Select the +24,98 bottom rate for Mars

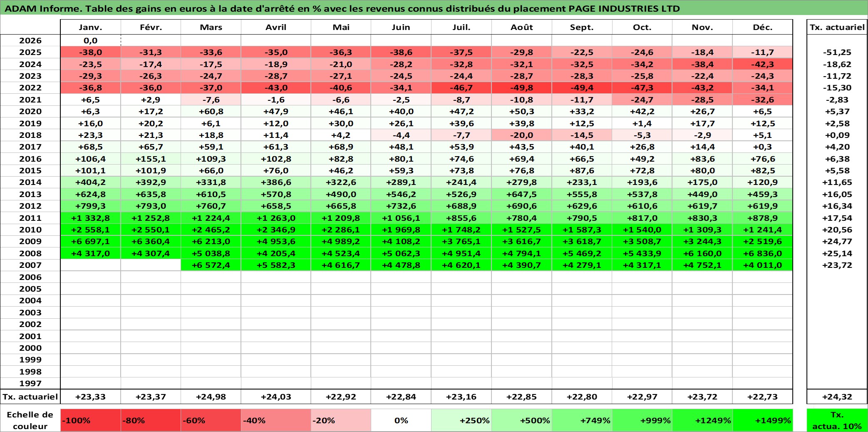point(211,397)
